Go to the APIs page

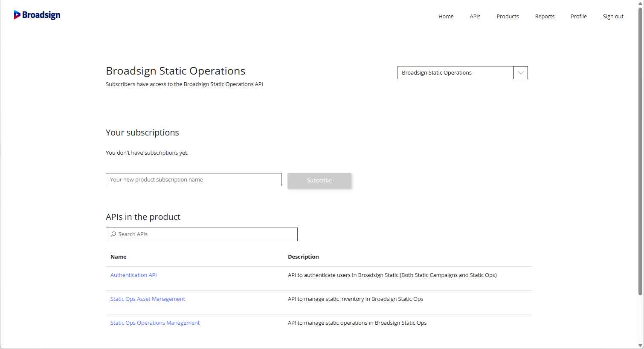pyautogui.click(x=475, y=16)
